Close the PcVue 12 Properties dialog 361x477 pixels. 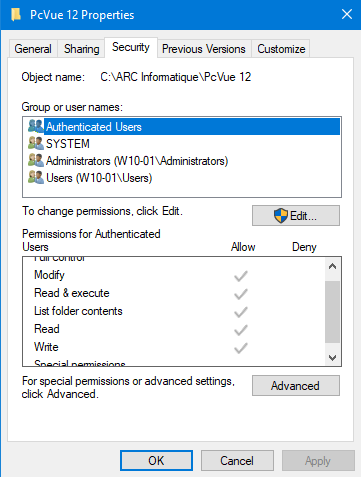(x=347, y=14)
